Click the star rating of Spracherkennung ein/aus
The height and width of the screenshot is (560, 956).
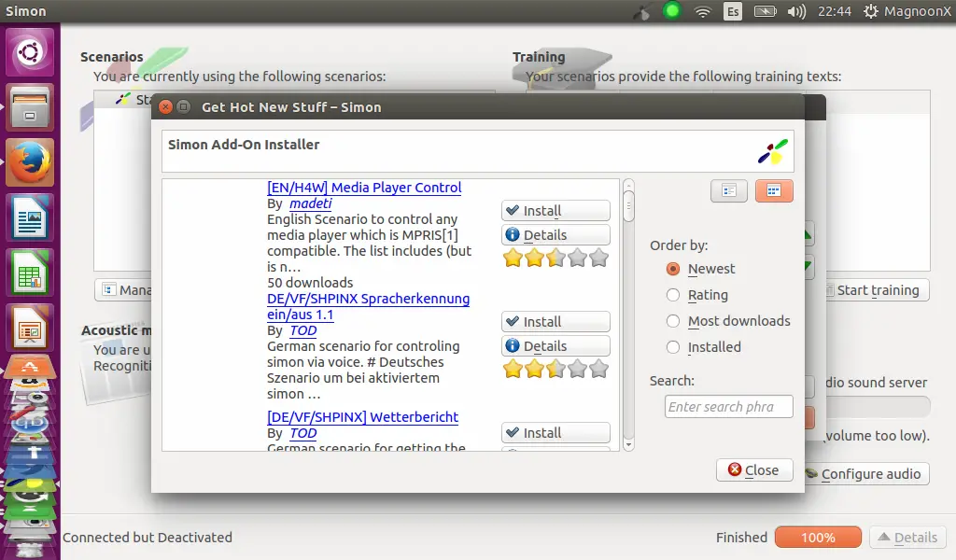[x=555, y=370]
